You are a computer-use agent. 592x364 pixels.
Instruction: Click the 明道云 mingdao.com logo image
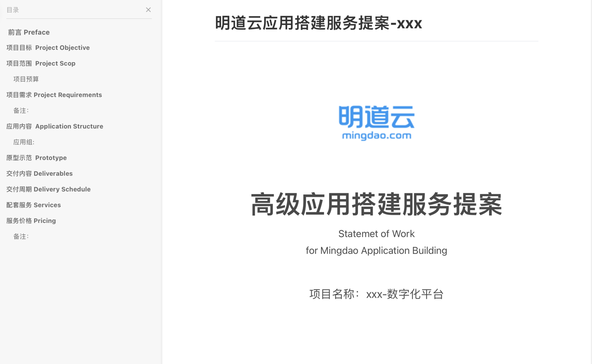coord(376,122)
